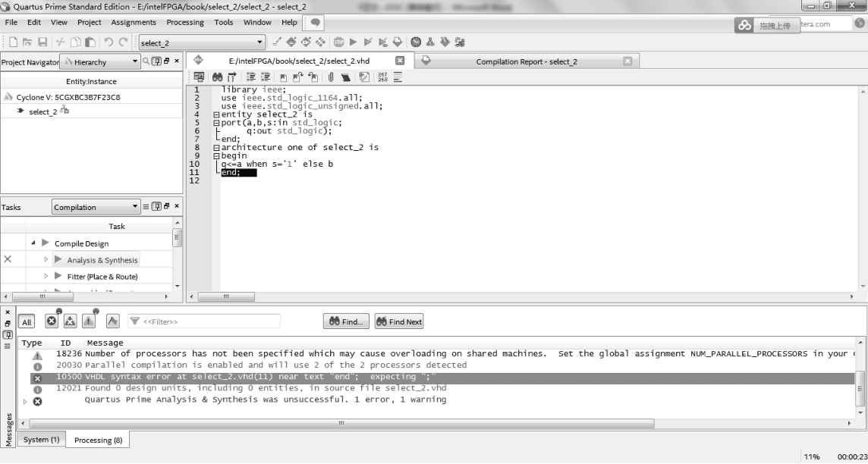Switch to the Compilation Report tab
The height and width of the screenshot is (464, 868).
coord(526,61)
